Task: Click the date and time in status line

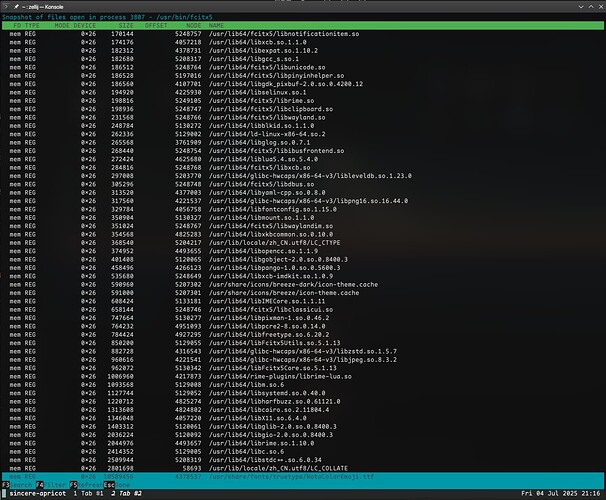Action: pyautogui.click(x=560, y=493)
